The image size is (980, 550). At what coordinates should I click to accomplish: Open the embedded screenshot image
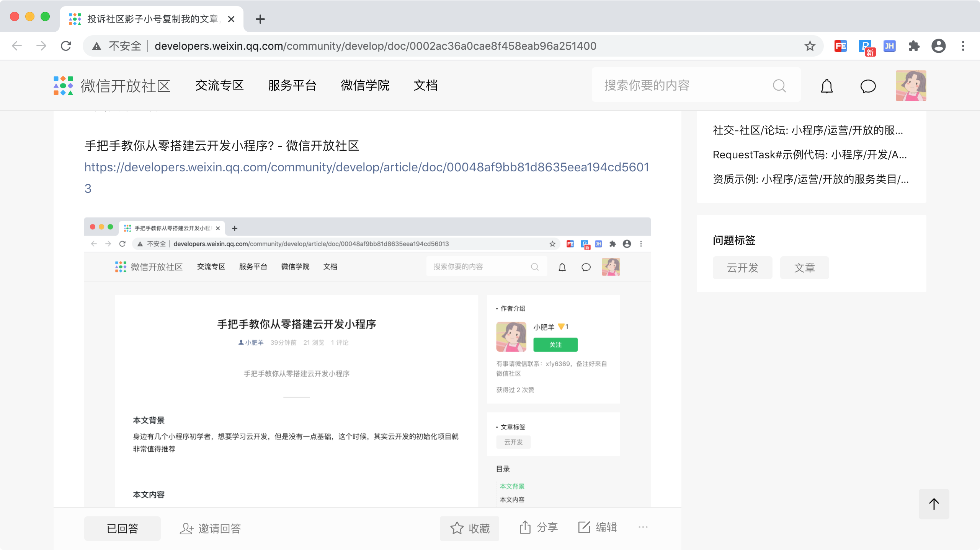tap(367, 361)
